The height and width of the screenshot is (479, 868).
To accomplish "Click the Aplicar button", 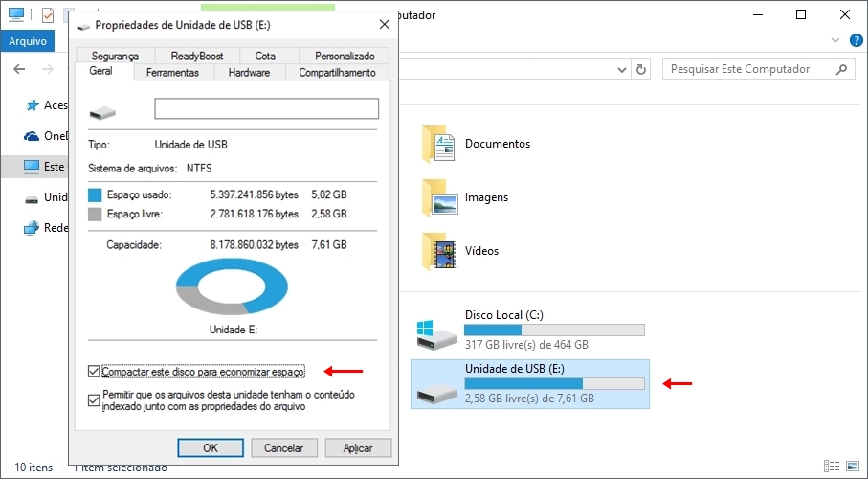I will [x=358, y=447].
